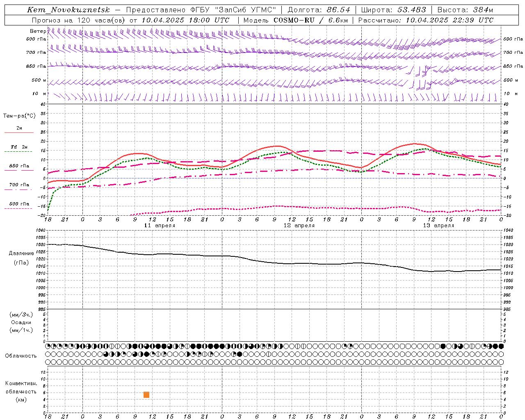Click the '10.04.2025 18:00 UTC' start time
The height and width of the screenshot is (420, 525).
click(x=186, y=20)
